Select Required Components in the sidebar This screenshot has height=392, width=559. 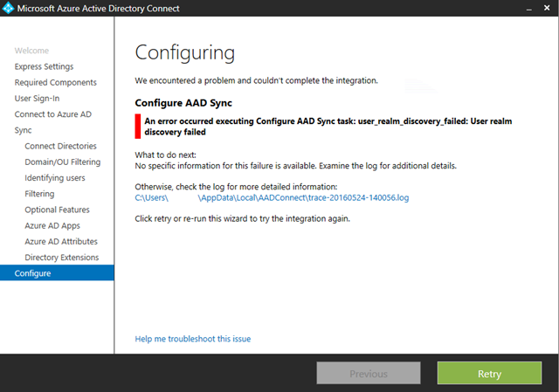pyautogui.click(x=56, y=83)
